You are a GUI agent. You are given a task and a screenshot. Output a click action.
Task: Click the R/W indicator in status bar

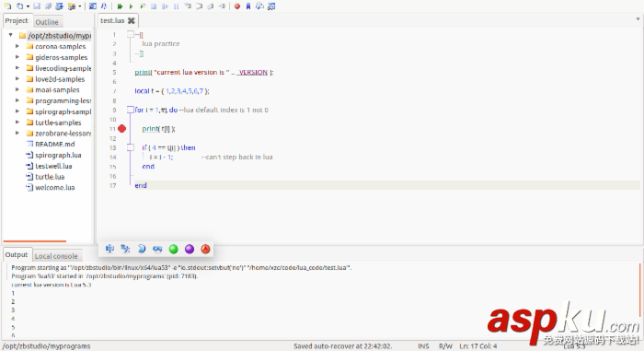(445, 346)
